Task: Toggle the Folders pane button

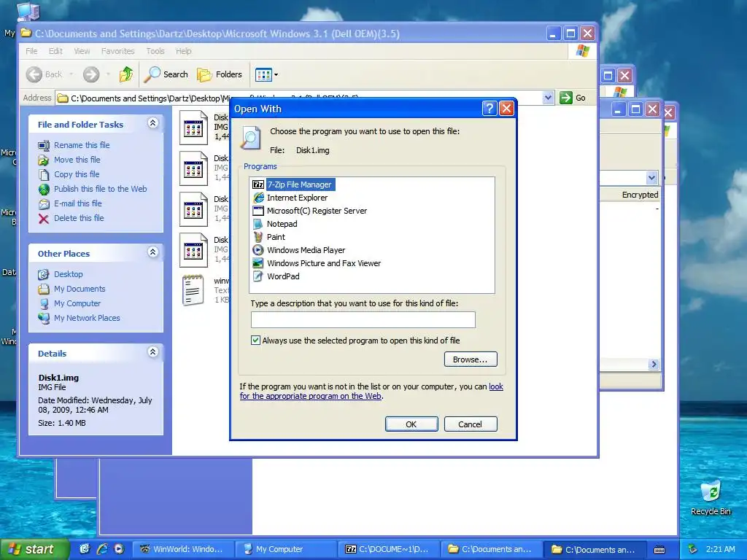Action: click(x=220, y=74)
